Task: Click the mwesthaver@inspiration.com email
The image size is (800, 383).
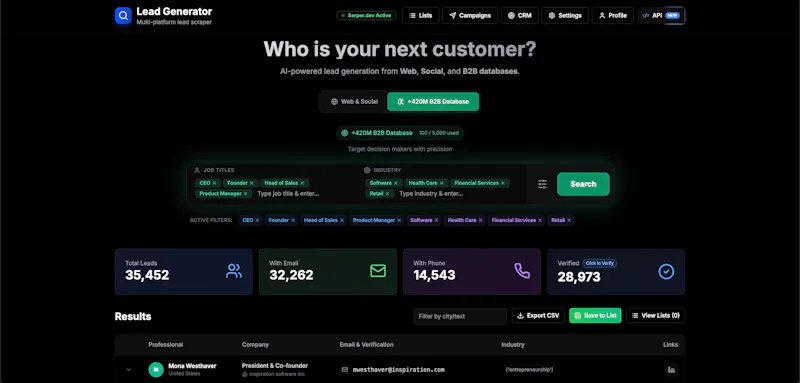Action: (x=399, y=369)
